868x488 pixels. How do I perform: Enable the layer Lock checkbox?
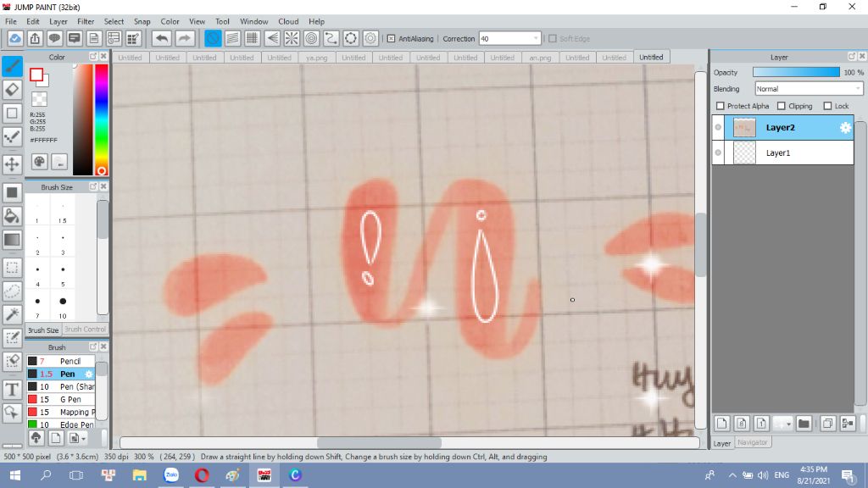[x=827, y=106]
